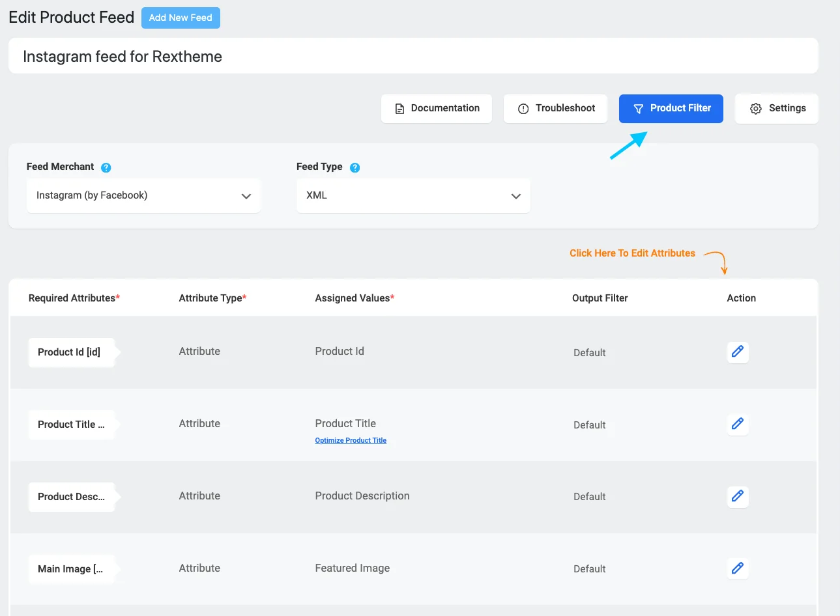
Task: Open feed Settings
Action: point(777,108)
